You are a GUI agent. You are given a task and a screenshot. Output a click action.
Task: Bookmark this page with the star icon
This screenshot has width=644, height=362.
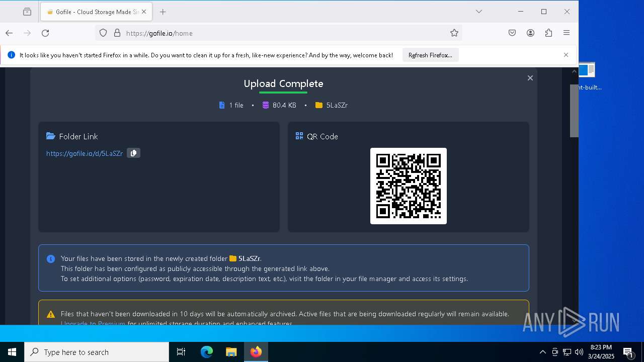tap(454, 33)
